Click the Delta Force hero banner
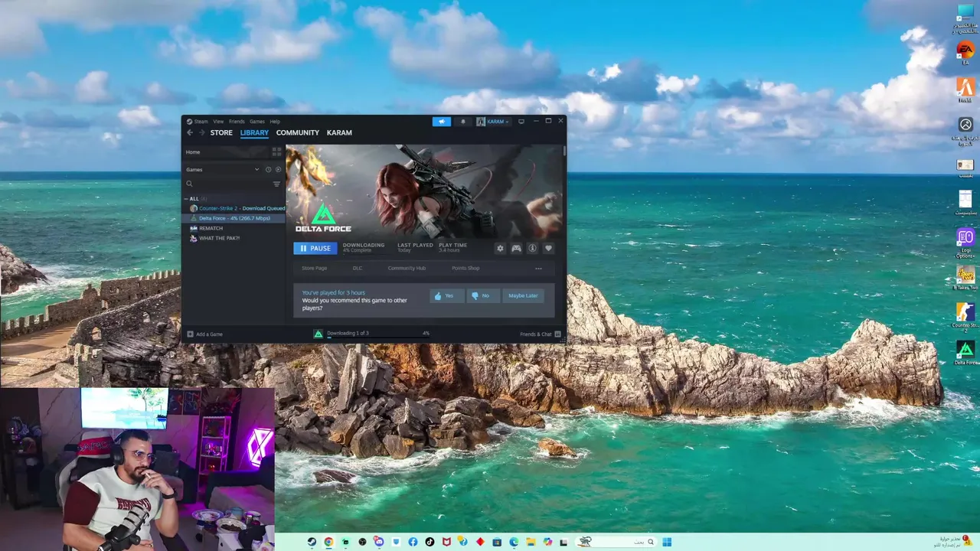This screenshot has height=551, width=980. click(424, 191)
